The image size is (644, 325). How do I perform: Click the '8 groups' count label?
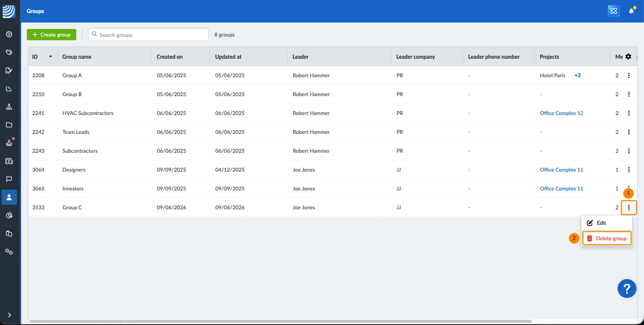[x=225, y=35]
